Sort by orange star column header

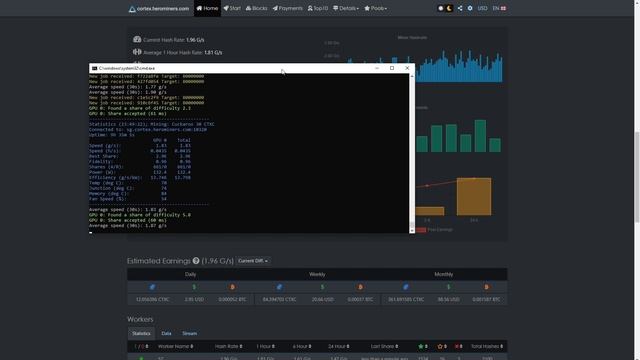442,346
